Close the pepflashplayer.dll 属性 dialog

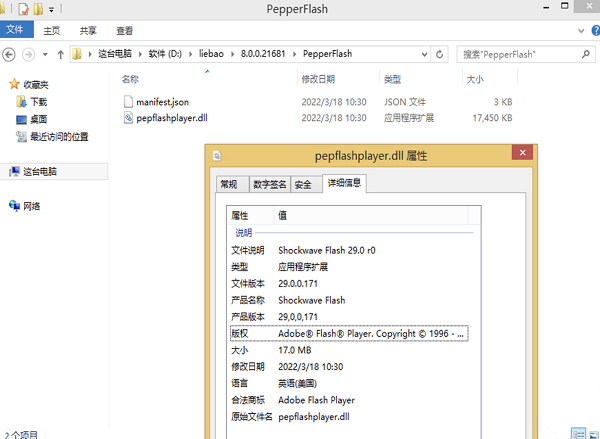click(522, 153)
